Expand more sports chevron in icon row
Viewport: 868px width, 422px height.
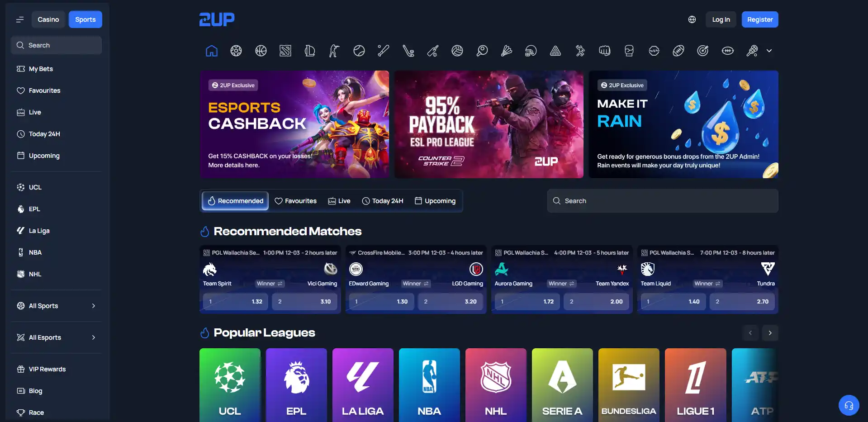[x=769, y=51]
